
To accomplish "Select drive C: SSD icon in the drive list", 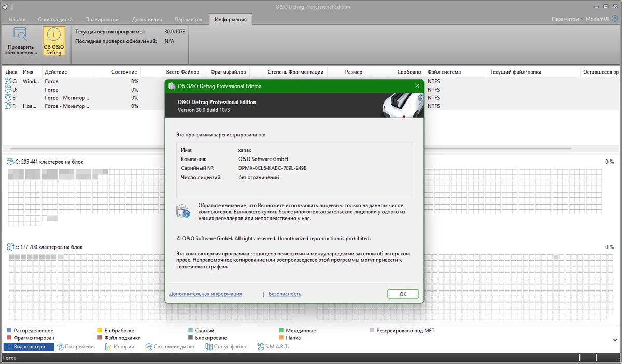I will point(8,81).
